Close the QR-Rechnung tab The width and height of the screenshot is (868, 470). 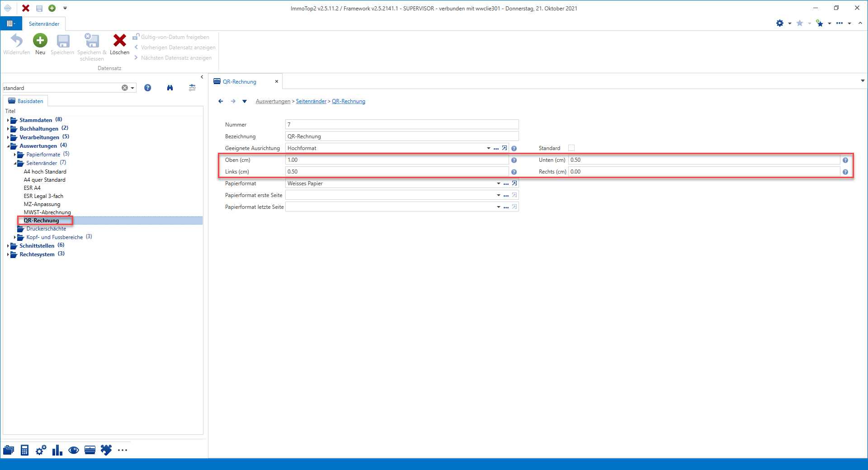tap(277, 81)
